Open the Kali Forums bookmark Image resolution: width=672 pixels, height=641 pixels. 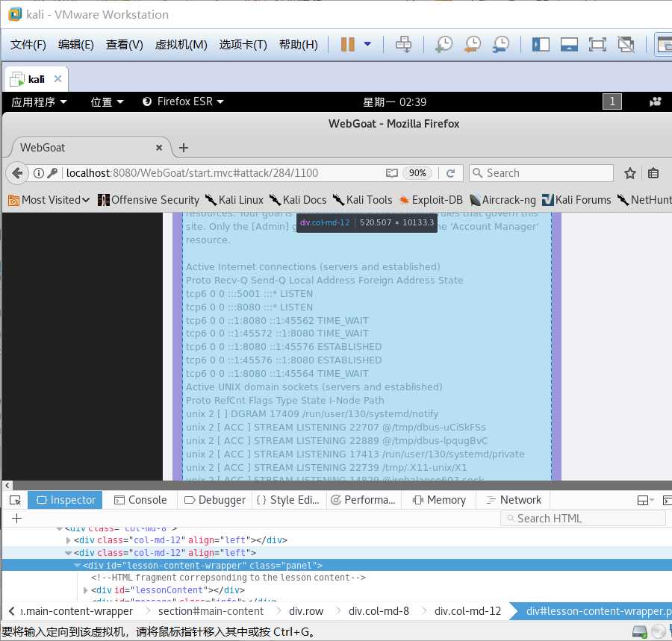click(x=576, y=200)
